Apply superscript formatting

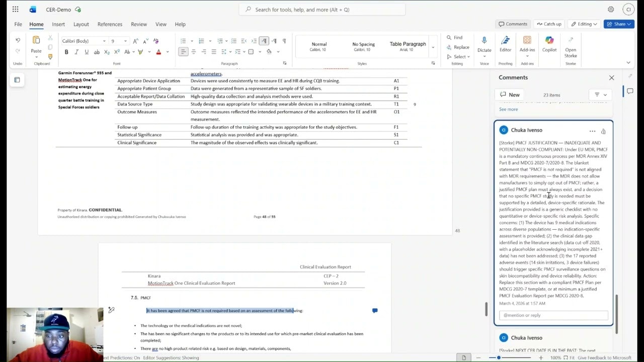click(x=117, y=52)
